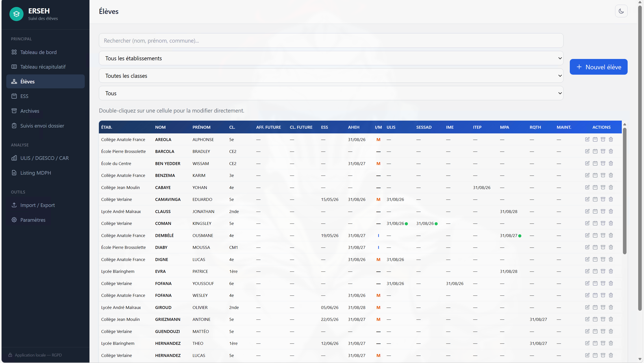Click the edit icon for COMAN Kingsley
The height and width of the screenshot is (363, 644).
(587, 223)
